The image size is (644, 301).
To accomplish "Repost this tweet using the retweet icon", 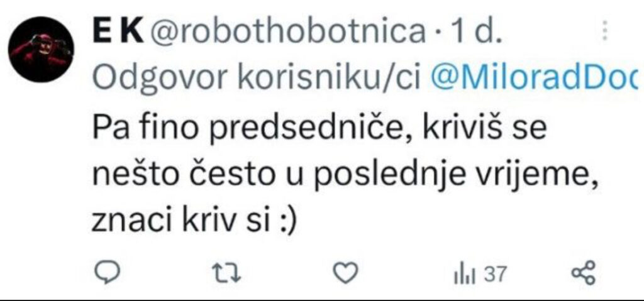I will [226, 273].
